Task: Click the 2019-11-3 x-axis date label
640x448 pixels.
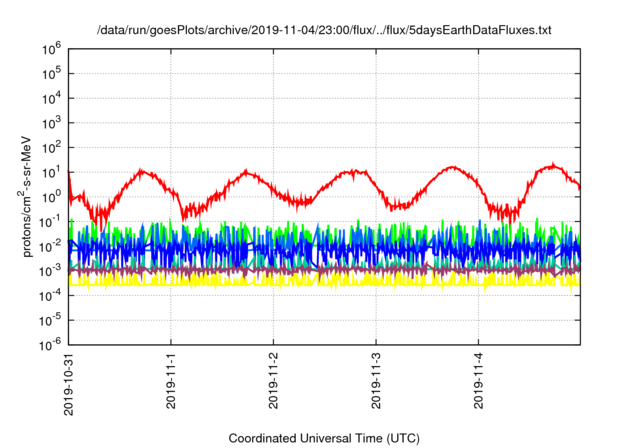Action: click(x=376, y=380)
